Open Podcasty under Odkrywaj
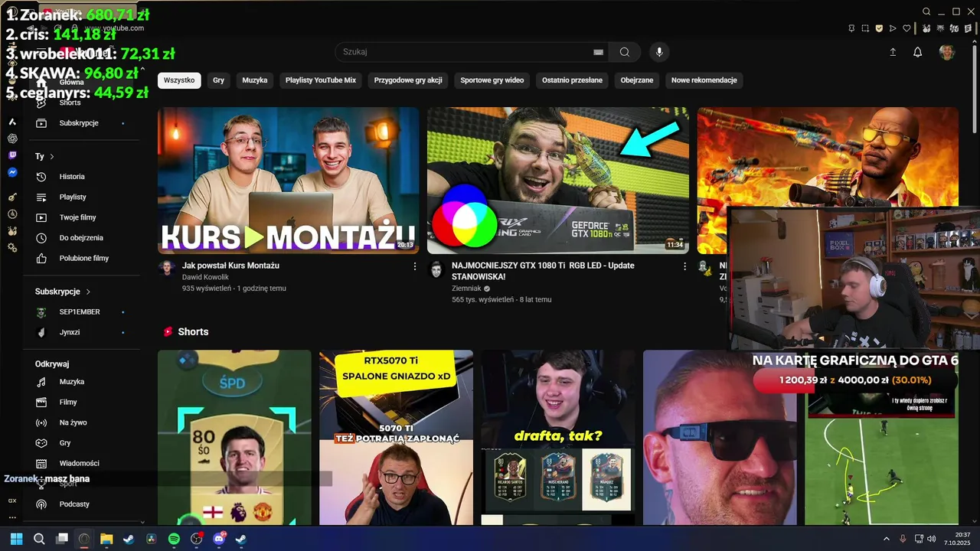 pos(81,504)
